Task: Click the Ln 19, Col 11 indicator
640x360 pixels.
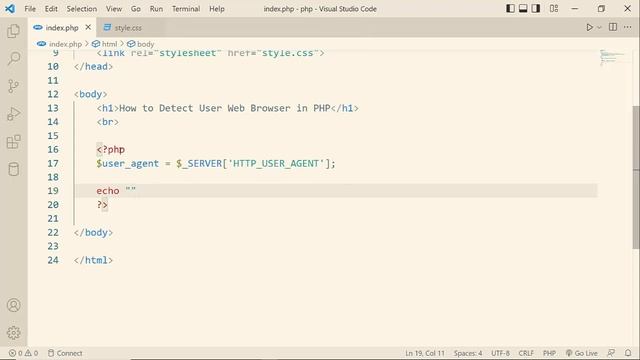Action: click(424, 353)
